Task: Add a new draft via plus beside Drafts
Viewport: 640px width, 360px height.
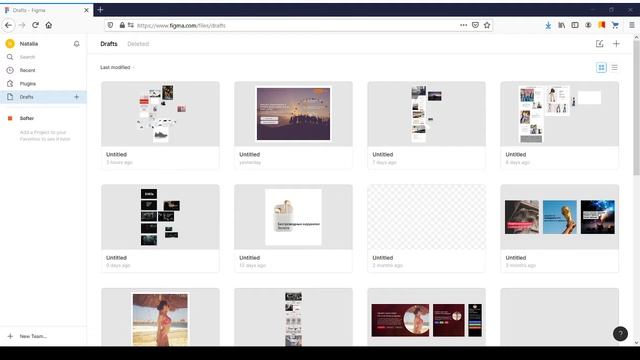Action: [76, 97]
